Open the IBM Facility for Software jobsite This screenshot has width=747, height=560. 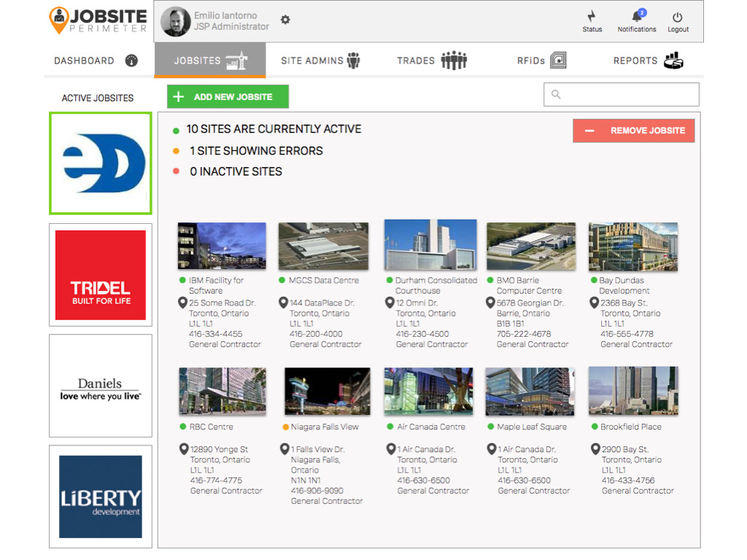(216, 286)
